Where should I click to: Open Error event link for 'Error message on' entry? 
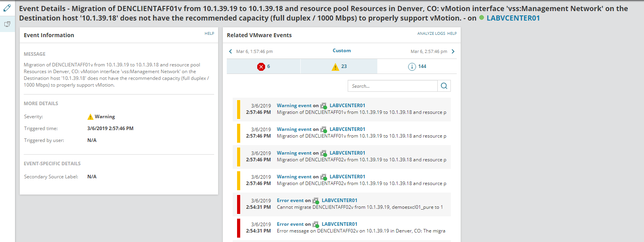click(290, 224)
